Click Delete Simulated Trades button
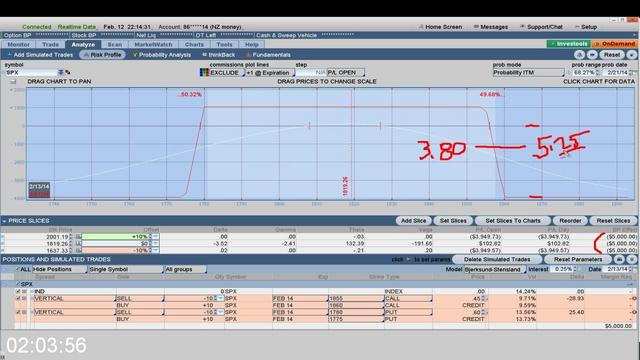The height and width of the screenshot is (360, 640). tap(497, 259)
